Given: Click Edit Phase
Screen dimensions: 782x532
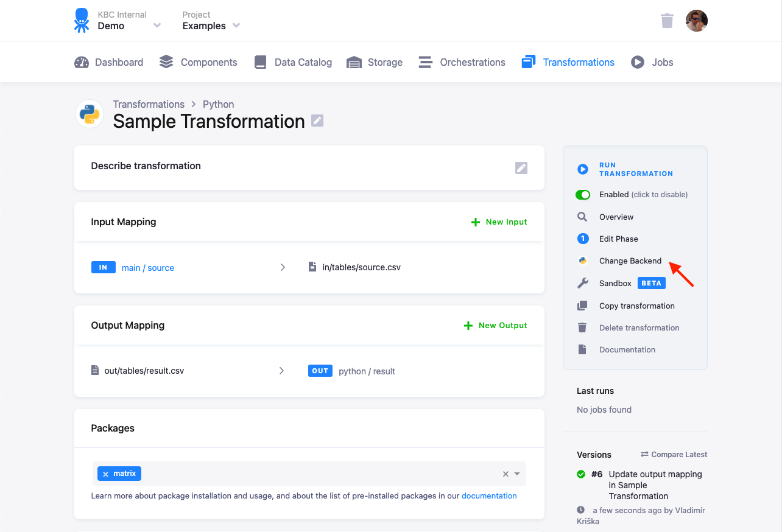Looking at the screenshot, I should [619, 239].
